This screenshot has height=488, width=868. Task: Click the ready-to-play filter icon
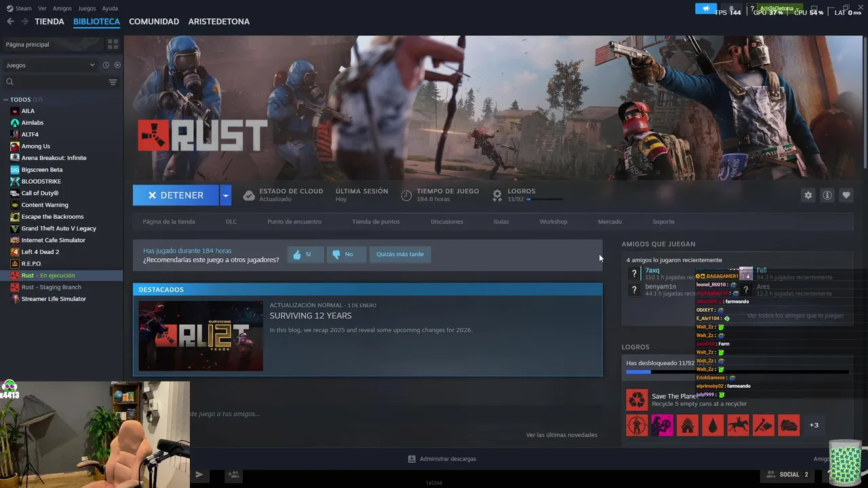[117, 65]
